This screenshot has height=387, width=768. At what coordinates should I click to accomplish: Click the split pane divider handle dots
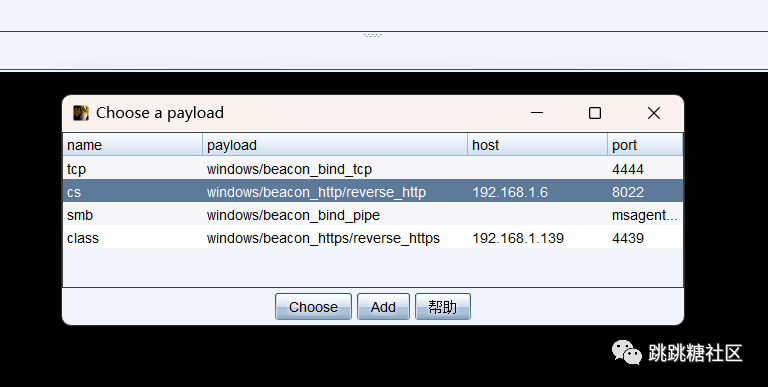point(373,35)
